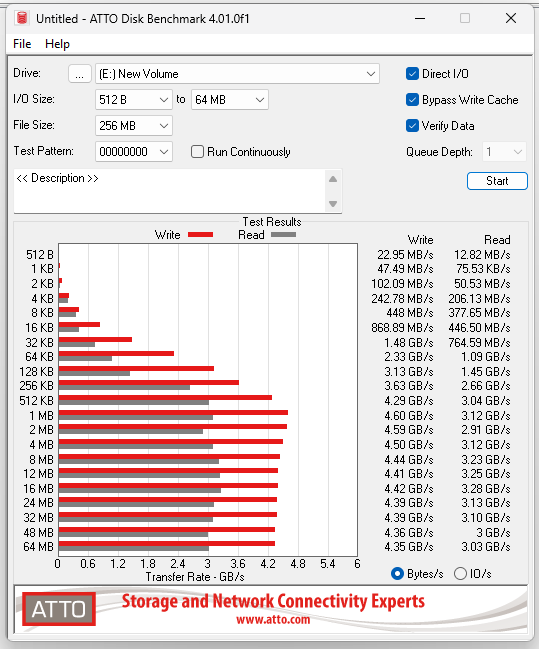Click read value 764.59 MB/s

[479, 343]
